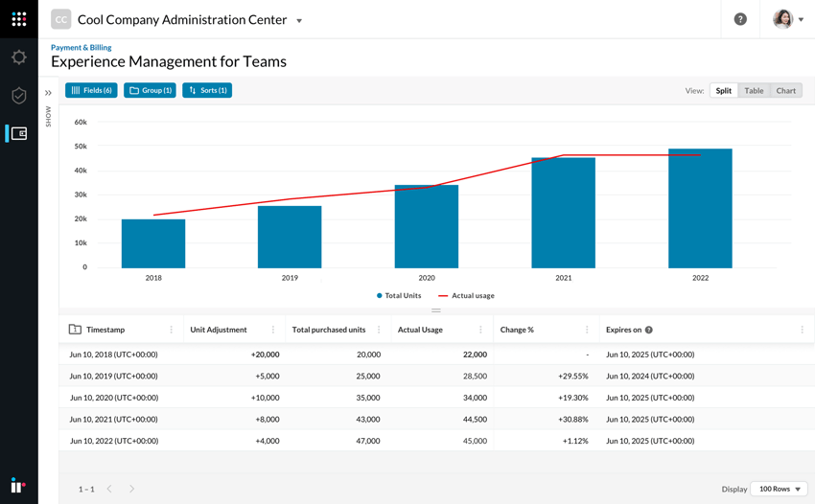Click the help question mark icon
Viewport: 815px width, 504px height.
point(740,19)
